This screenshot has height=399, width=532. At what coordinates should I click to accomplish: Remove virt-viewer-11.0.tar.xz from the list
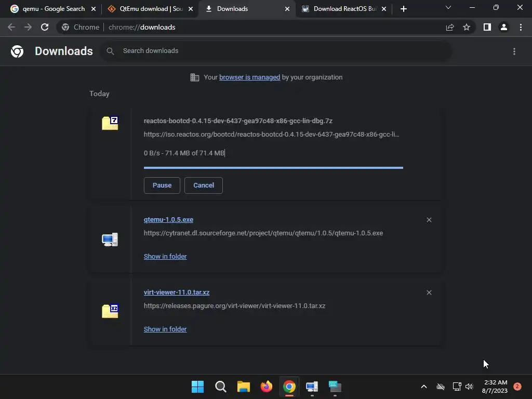click(x=429, y=292)
